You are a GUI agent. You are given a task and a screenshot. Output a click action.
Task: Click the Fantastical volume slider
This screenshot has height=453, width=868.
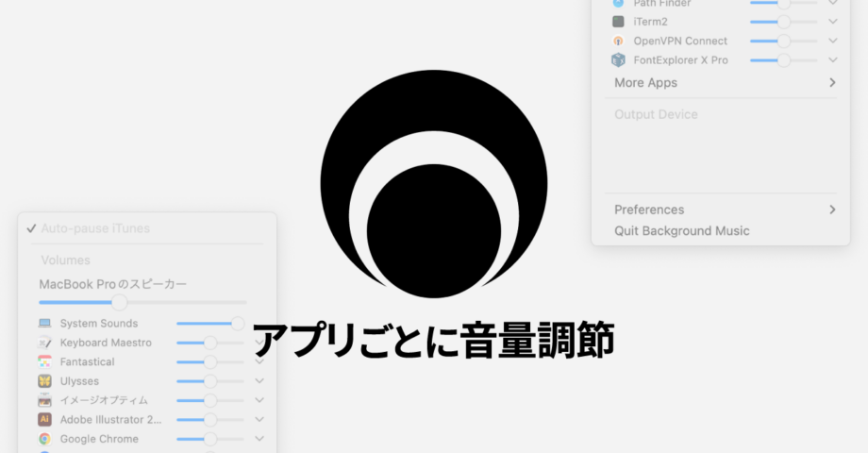point(210,361)
